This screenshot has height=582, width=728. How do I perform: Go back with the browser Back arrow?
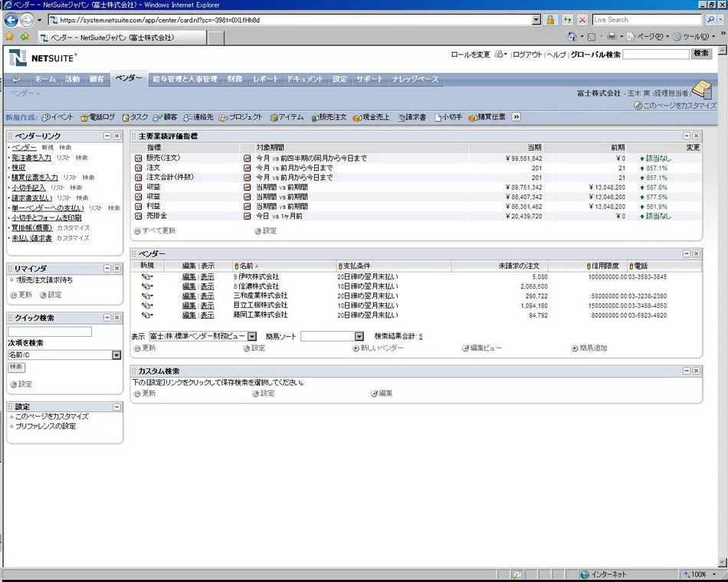click(x=11, y=20)
